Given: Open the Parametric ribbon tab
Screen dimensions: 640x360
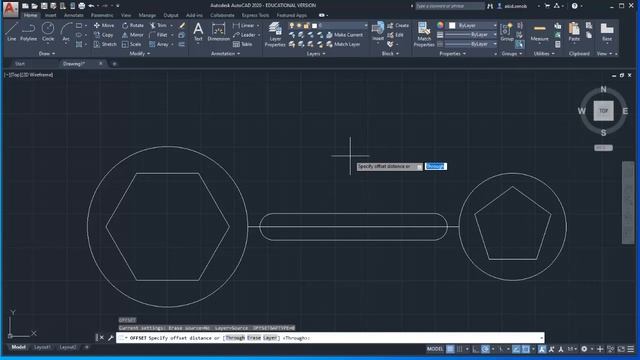Looking at the screenshot, I should [102, 15].
